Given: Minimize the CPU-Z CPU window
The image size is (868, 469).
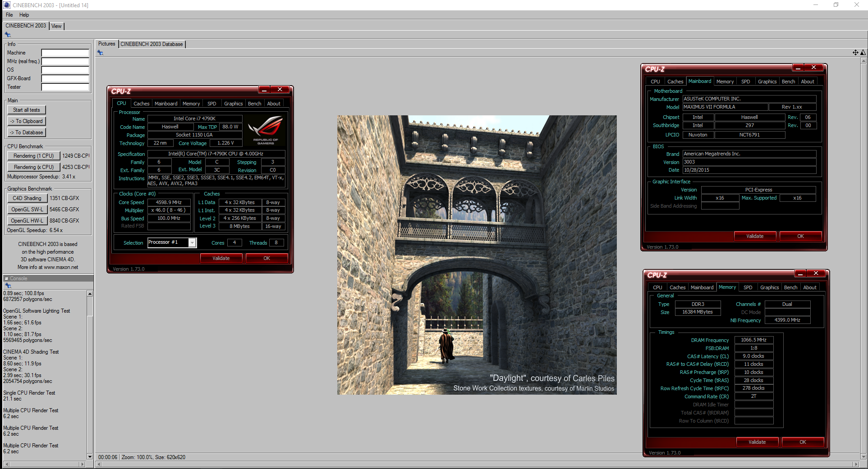Looking at the screenshot, I should [264, 90].
